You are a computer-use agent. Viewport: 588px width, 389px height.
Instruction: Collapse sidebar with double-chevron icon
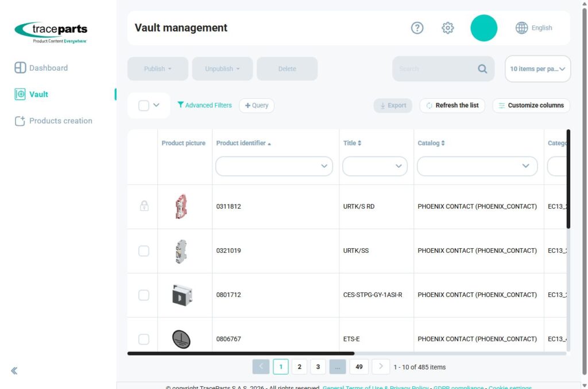(14, 371)
